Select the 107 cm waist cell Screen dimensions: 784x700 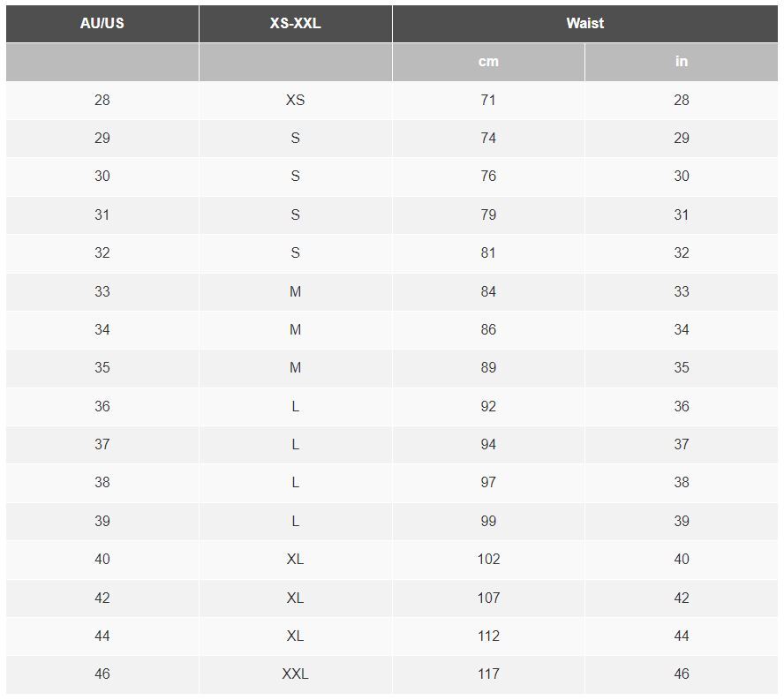(488, 598)
